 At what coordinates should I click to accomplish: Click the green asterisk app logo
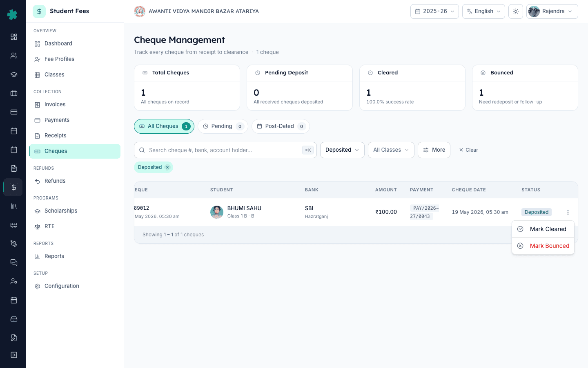(x=13, y=15)
